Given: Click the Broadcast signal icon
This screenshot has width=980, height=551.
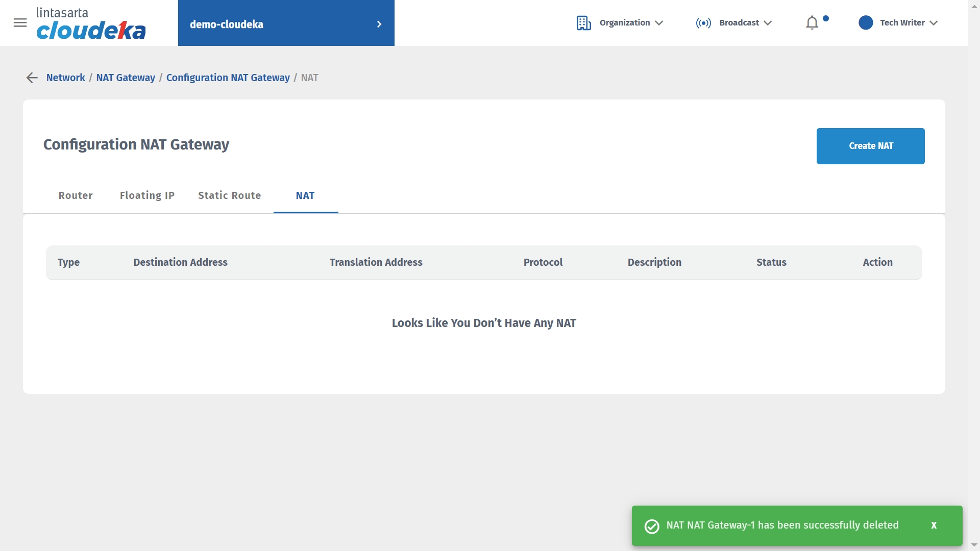Looking at the screenshot, I should tap(703, 23).
